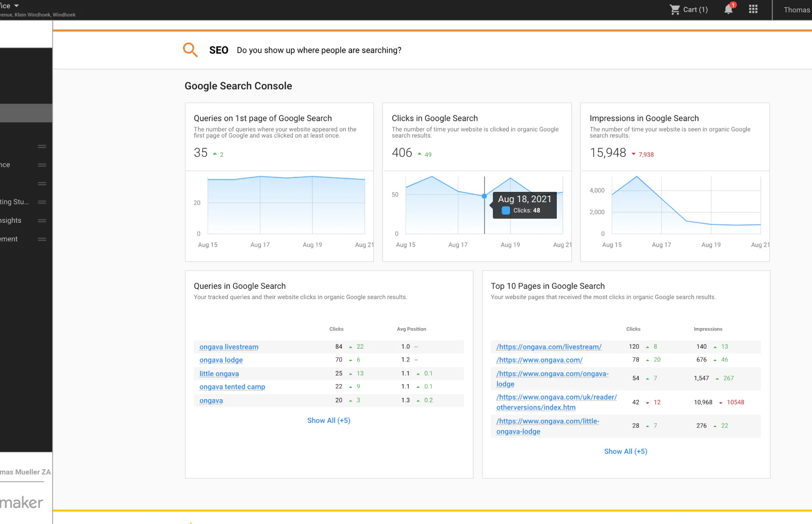Image resolution: width=812 pixels, height=524 pixels.
Task: Select the 'ement' sidebar menu item
Action: click(x=9, y=239)
